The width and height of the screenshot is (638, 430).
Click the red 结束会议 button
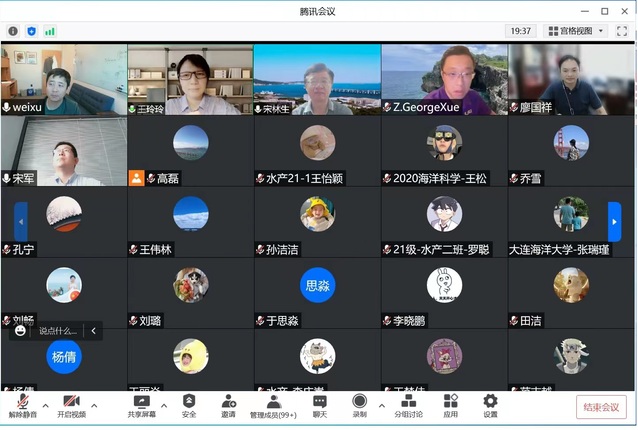[x=602, y=407]
